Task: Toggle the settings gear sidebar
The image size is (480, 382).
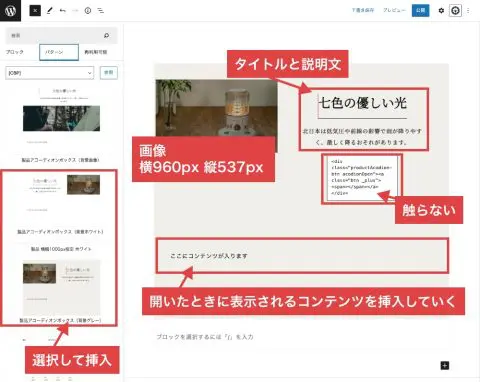Action: click(441, 11)
